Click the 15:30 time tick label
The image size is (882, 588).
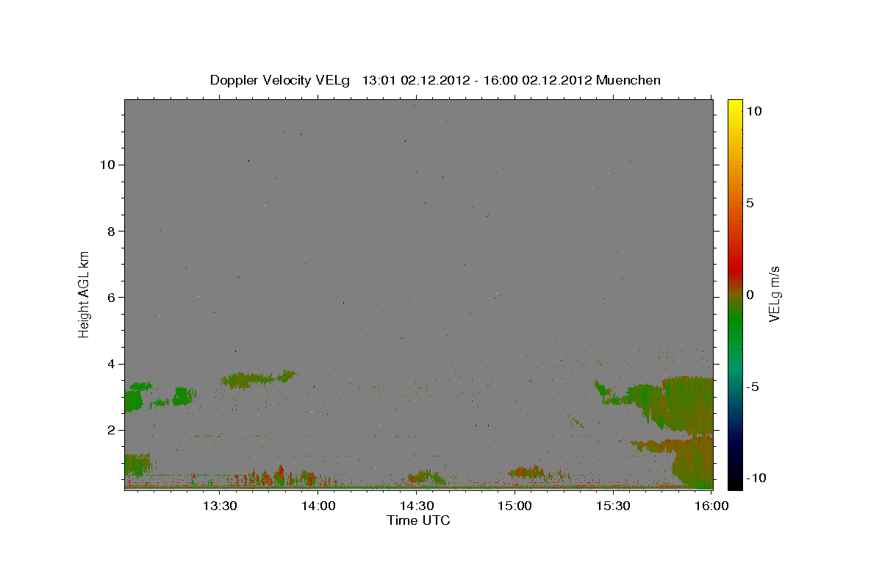click(613, 506)
